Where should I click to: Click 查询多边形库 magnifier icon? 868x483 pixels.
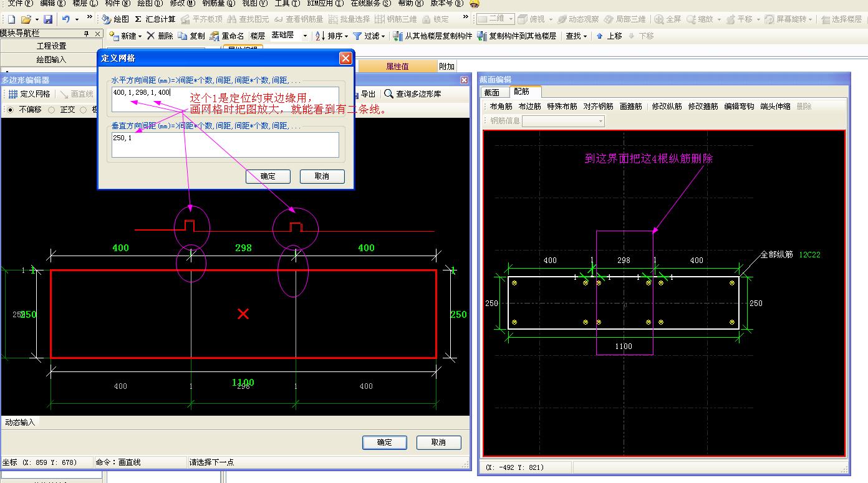click(388, 94)
